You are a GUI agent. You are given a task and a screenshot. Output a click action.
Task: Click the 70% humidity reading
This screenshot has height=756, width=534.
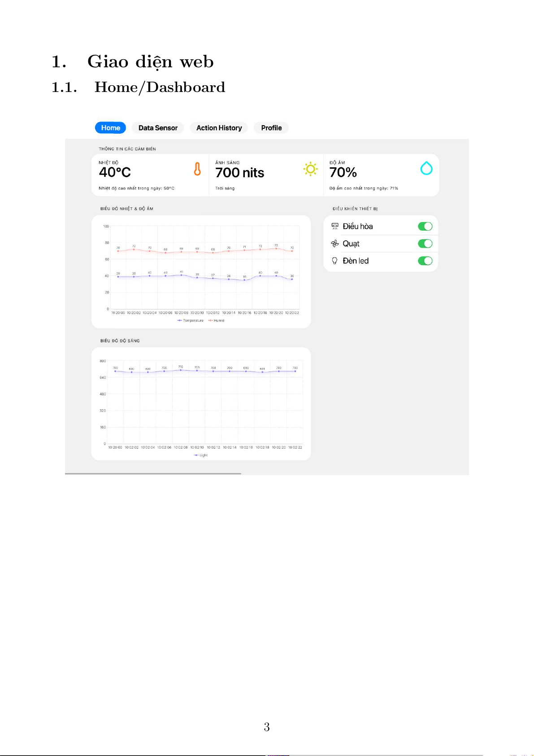pyautogui.click(x=343, y=172)
